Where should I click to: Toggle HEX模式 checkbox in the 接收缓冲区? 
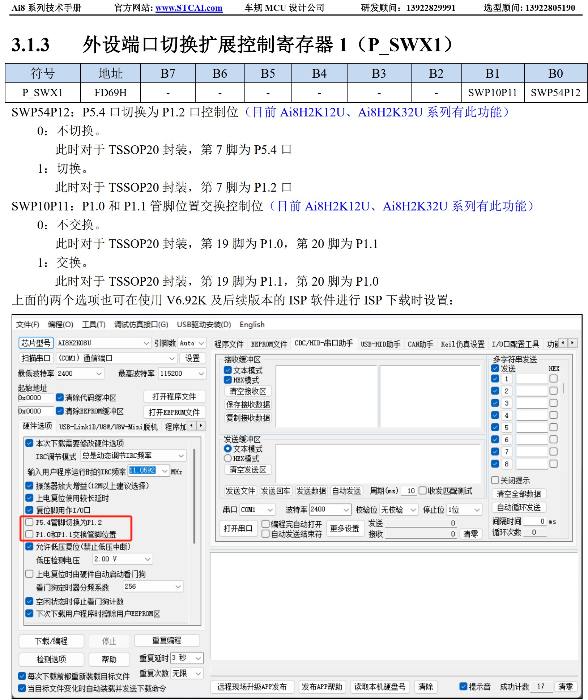click(228, 380)
